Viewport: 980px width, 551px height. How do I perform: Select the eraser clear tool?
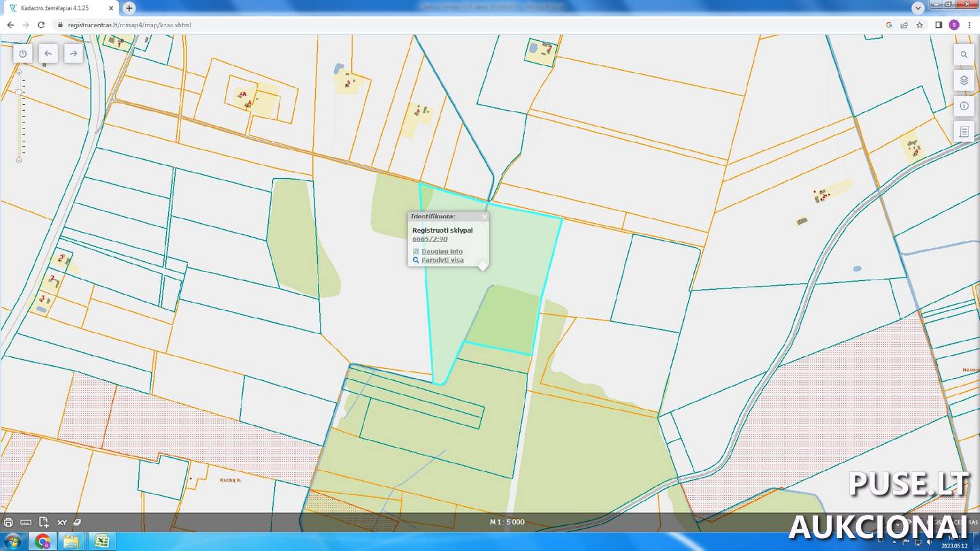pos(77,522)
